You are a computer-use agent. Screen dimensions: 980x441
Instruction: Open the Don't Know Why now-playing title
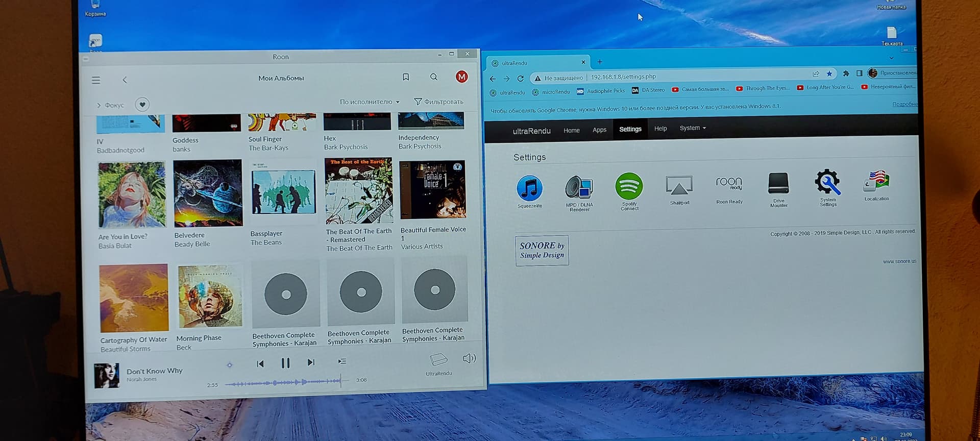pyautogui.click(x=154, y=371)
